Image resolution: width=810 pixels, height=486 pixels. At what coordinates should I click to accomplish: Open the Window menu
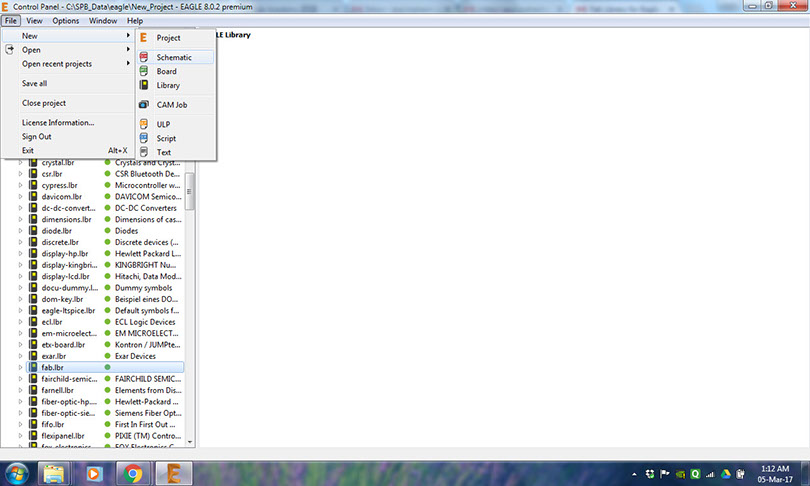[x=103, y=21]
